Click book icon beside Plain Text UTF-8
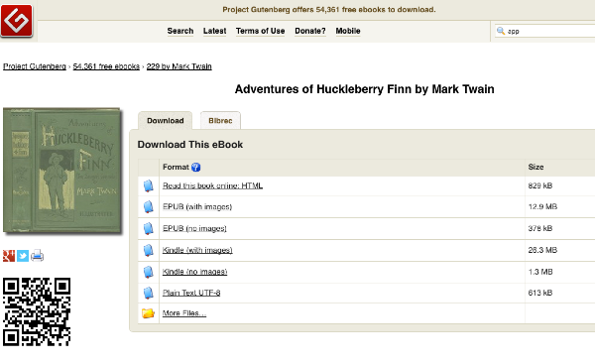This screenshot has width=595, height=364. click(149, 293)
